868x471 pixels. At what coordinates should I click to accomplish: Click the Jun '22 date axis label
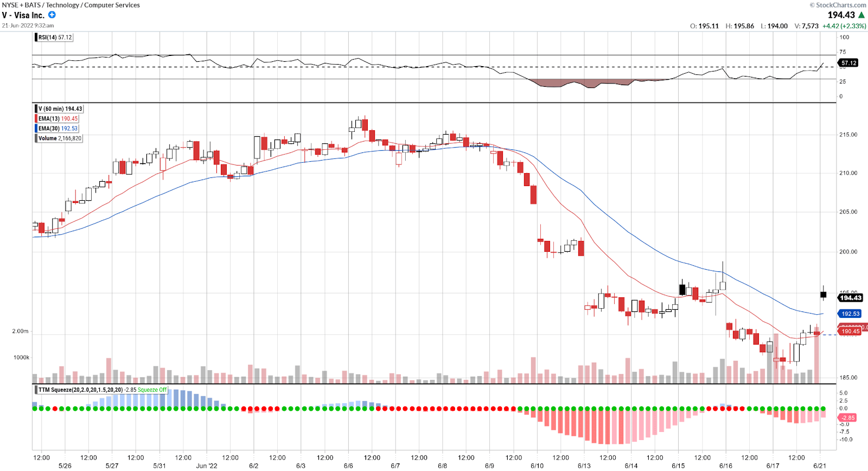[x=207, y=466]
